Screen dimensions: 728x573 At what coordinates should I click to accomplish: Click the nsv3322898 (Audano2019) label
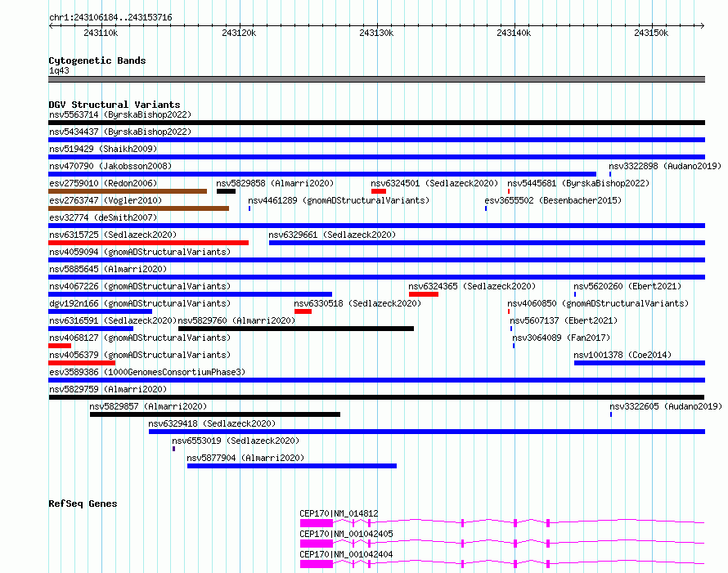(665, 166)
